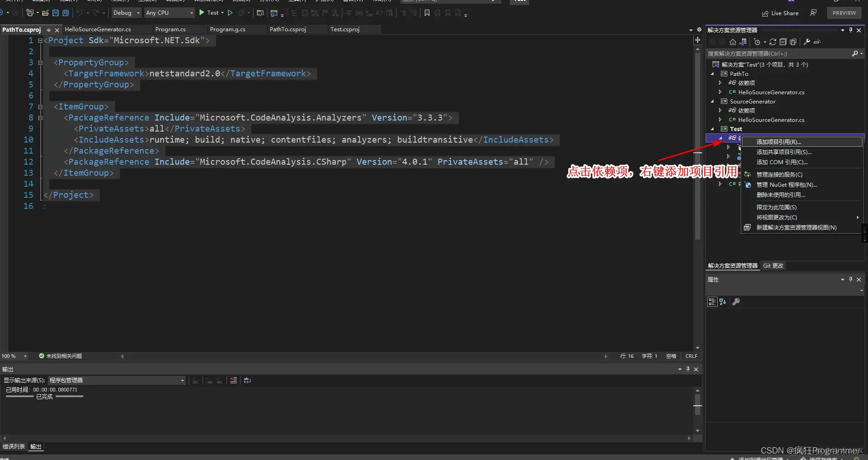868x460 pixels.
Task: Click the New Project toolbar icon
Action: pos(30,13)
